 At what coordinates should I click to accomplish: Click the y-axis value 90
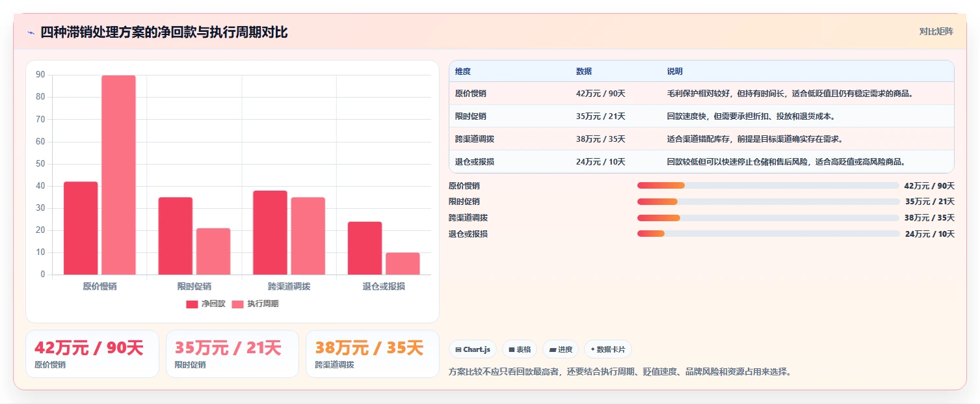pyautogui.click(x=40, y=75)
